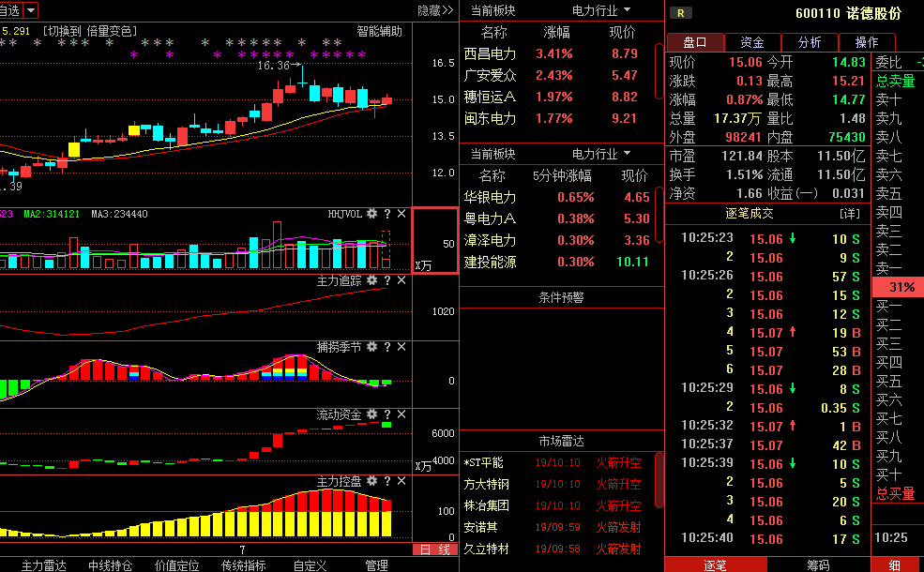The image size is (924, 572).
Task: Select the 筹码 bottom tab
Action: [x=819, y=565]
